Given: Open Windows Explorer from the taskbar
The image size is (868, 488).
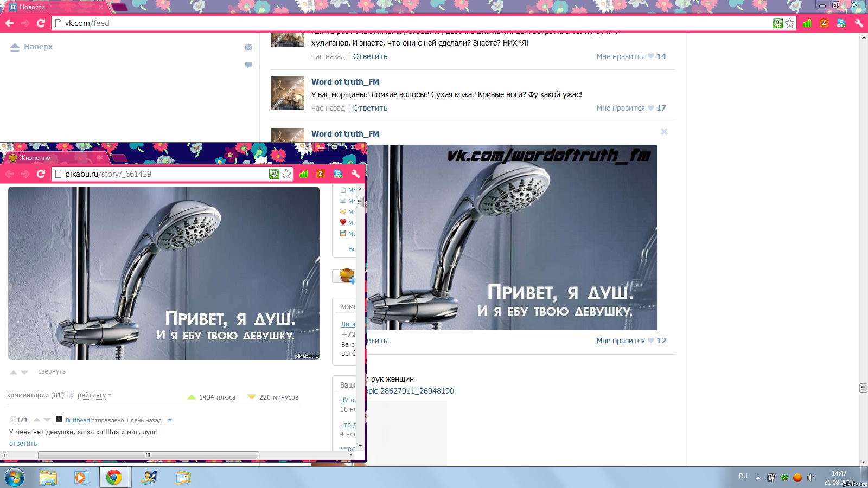Looking at the screenshot, I should pyautogui.click(x=48, y=477).
